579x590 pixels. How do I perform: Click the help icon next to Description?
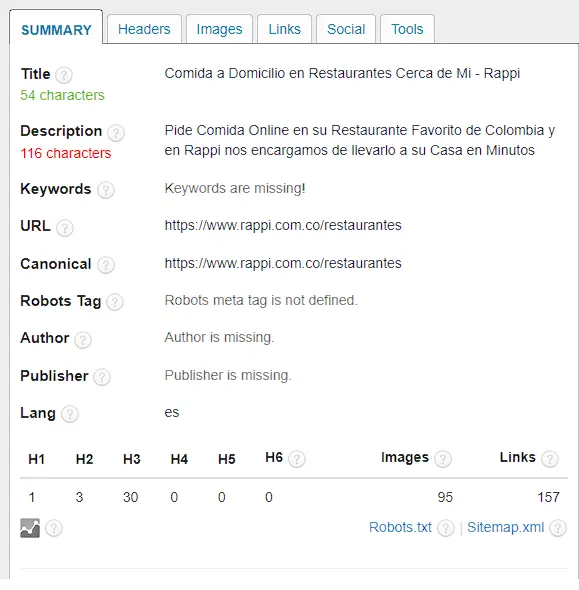(116, 132)
